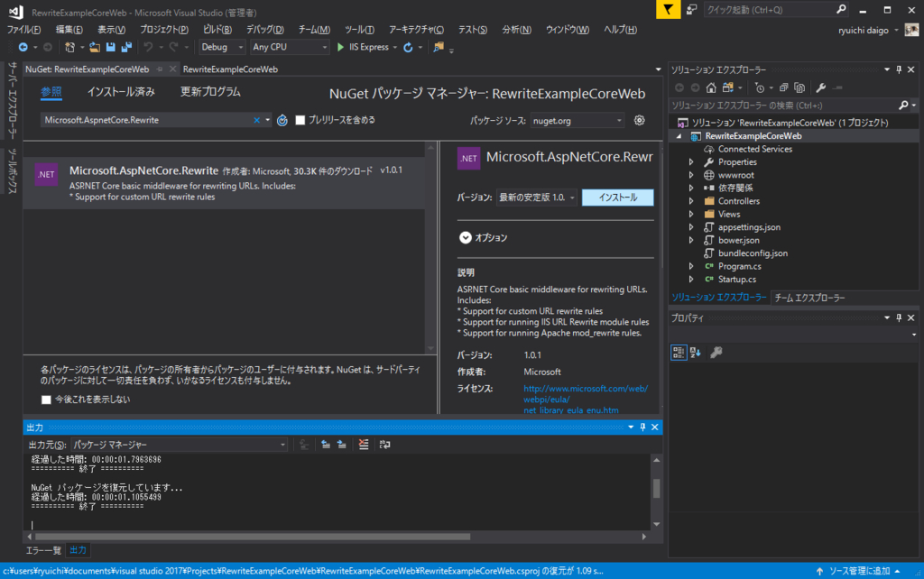The height and width of the screenshot is (579, 924).
Task: Switch to the Error List tab
Action: (43, 550)
